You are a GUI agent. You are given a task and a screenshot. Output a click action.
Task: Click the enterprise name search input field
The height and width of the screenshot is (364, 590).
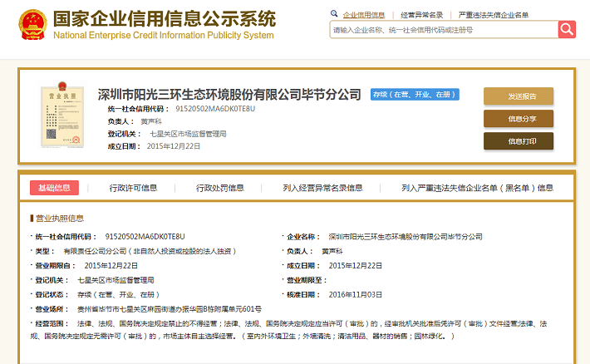click(x=443, y=30)
